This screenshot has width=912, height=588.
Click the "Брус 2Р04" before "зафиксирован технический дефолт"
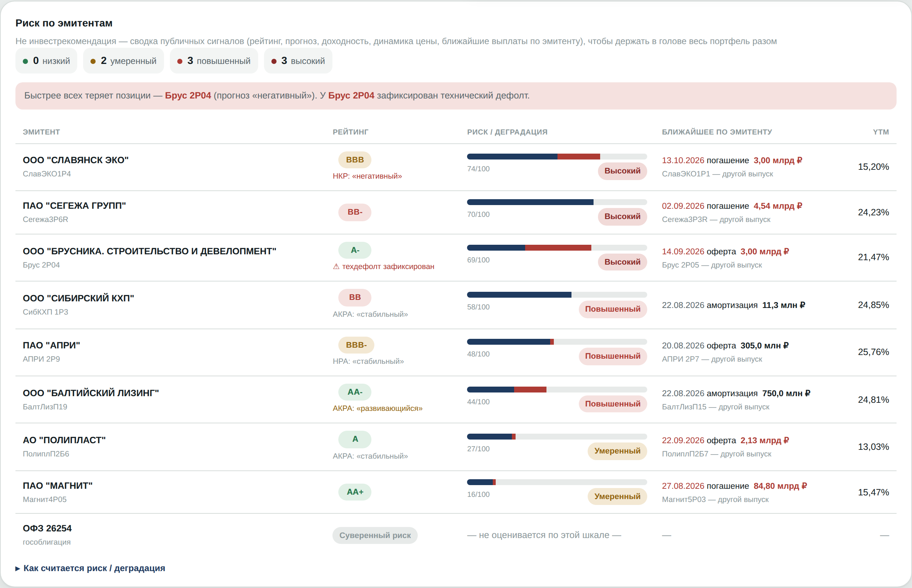coord(351,96)
